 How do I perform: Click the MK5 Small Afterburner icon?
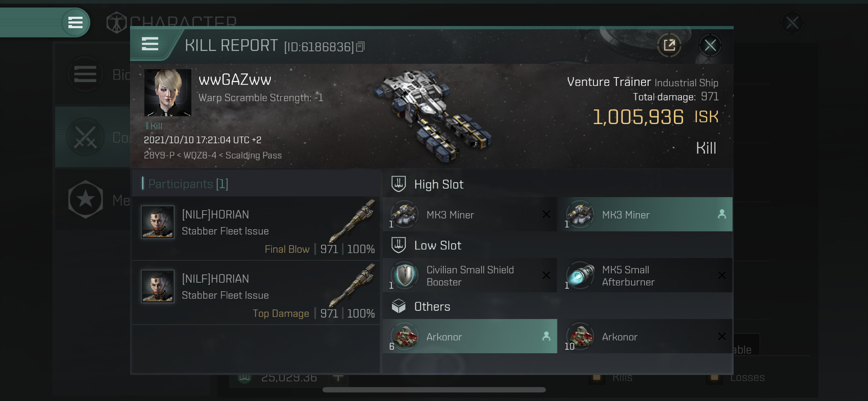(580, 275)
